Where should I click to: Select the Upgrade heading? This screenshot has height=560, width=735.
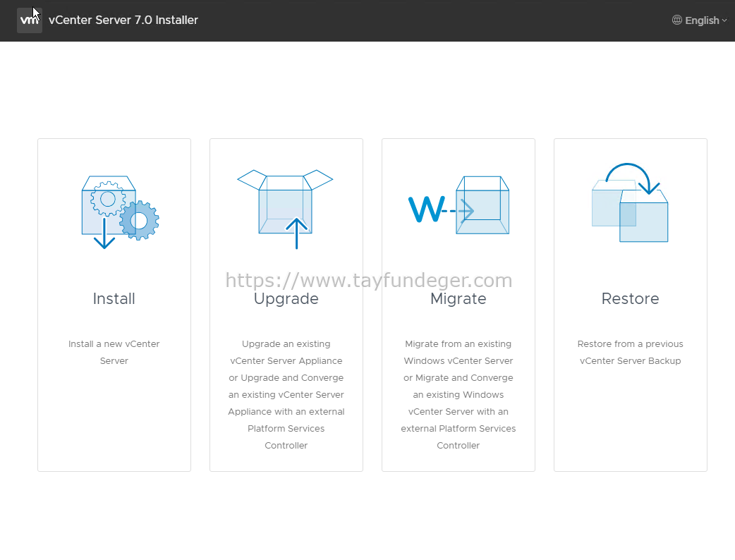pos(286,299)
